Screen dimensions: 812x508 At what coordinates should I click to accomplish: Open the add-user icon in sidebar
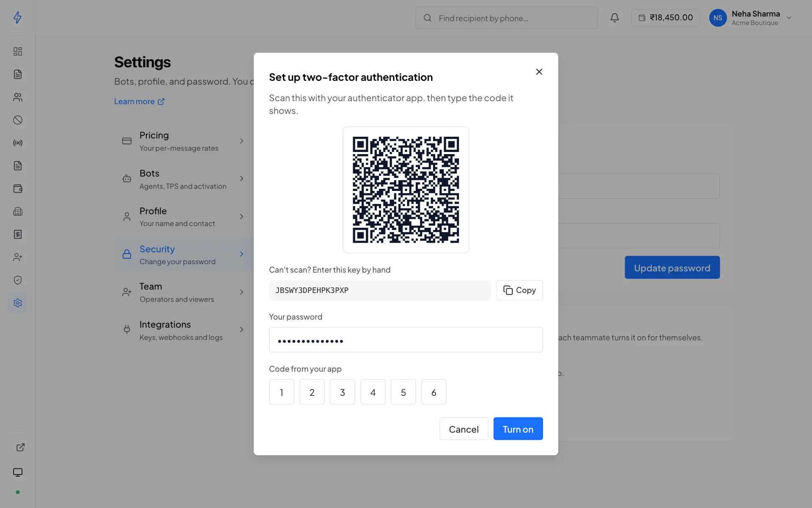(17, 257)
